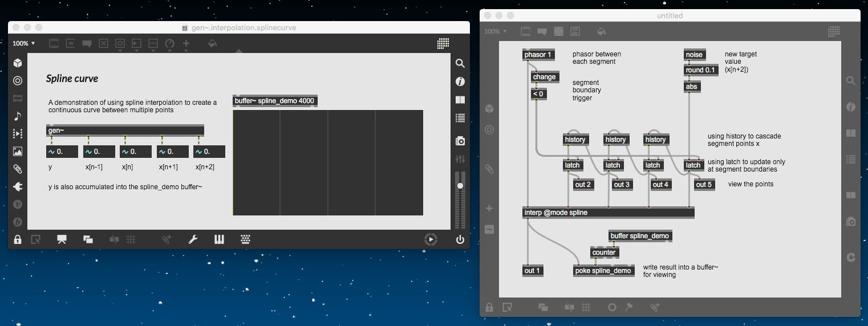Toggle the circle icon in untitled window bottom bar

coord(611,307)
